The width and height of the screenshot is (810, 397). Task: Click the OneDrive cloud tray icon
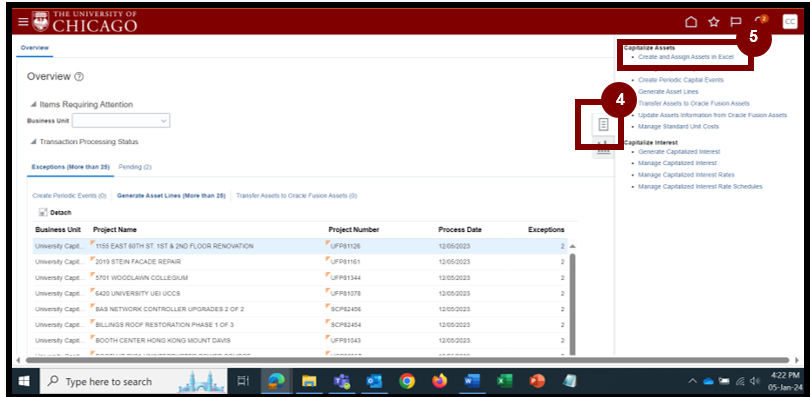708,382
